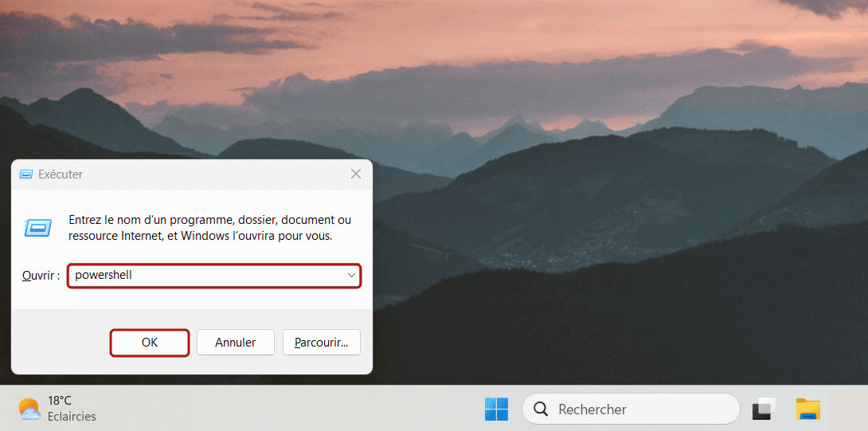
Task: Click the Rechercher taskbar search text
Action: click(592, 409)
